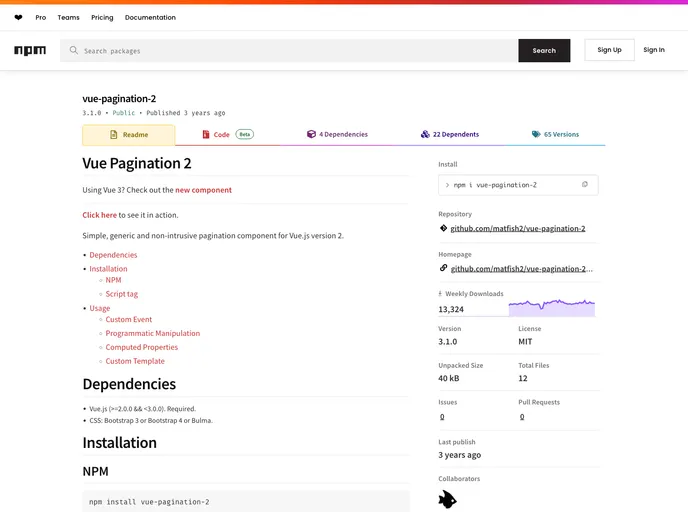Image resolution: width=688 pixels, height=512 pixels.
Task: Click the Dependencies cube icon
Action: coord(311,134)
